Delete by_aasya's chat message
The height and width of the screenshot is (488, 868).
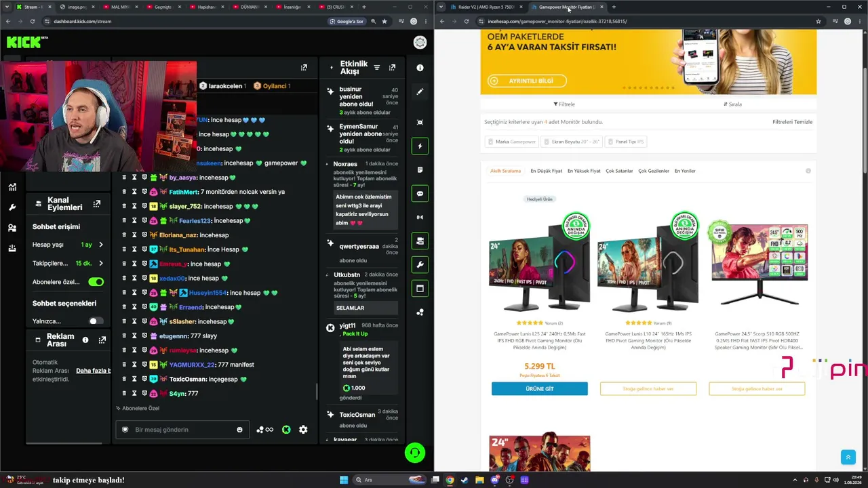124,178
